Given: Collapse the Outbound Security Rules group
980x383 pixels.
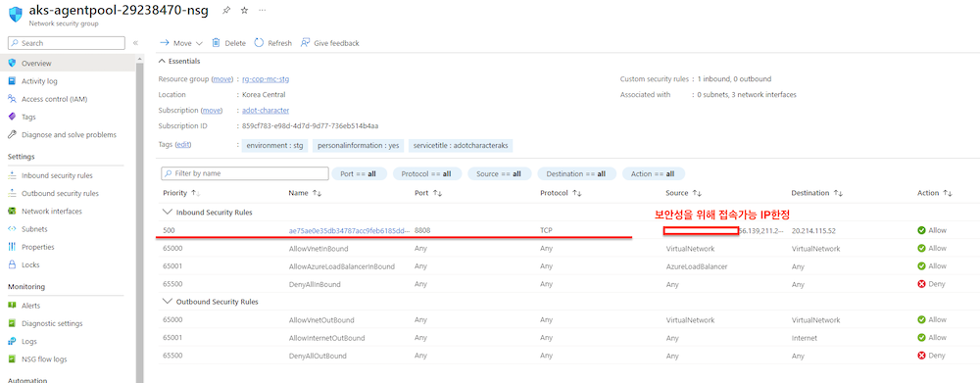Looking at the screenshot, I should click(167, 301).
